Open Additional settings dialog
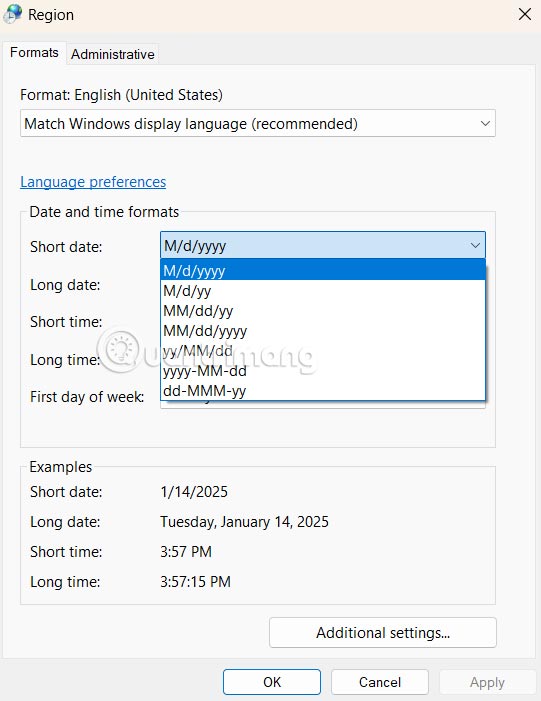 383,633
